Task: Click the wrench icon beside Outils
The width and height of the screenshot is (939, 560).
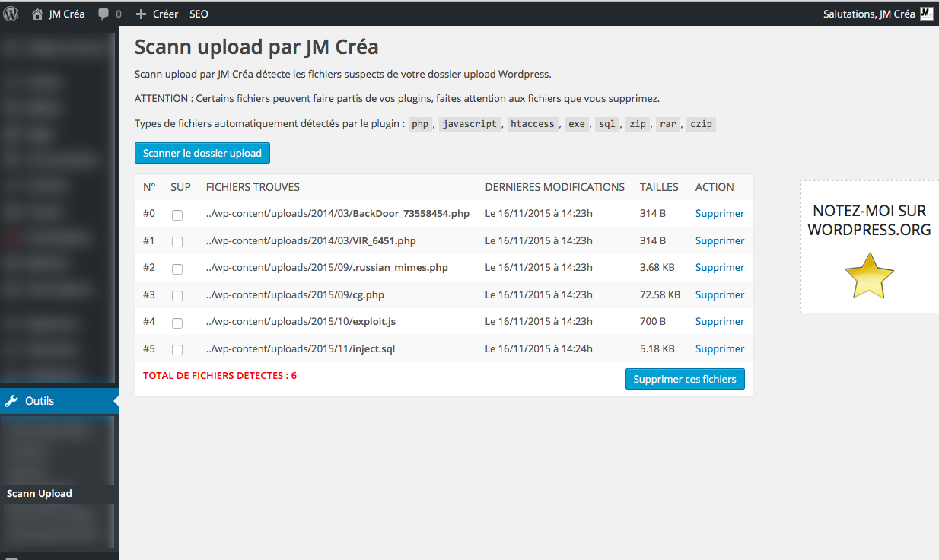Action: pos(11,401)
